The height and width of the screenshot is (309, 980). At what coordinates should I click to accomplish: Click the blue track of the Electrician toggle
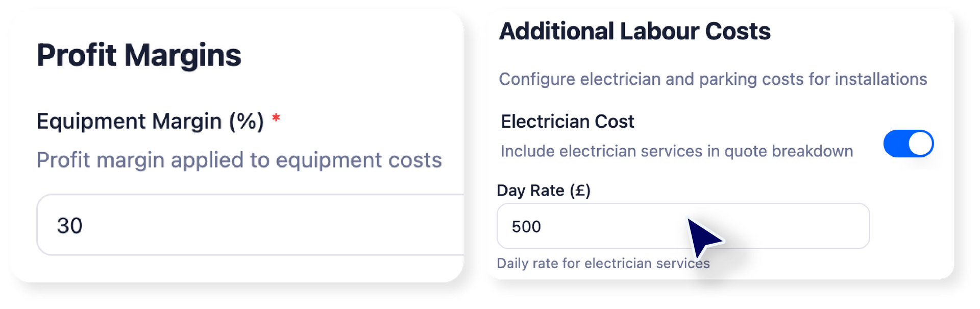(x=895, y=144)
